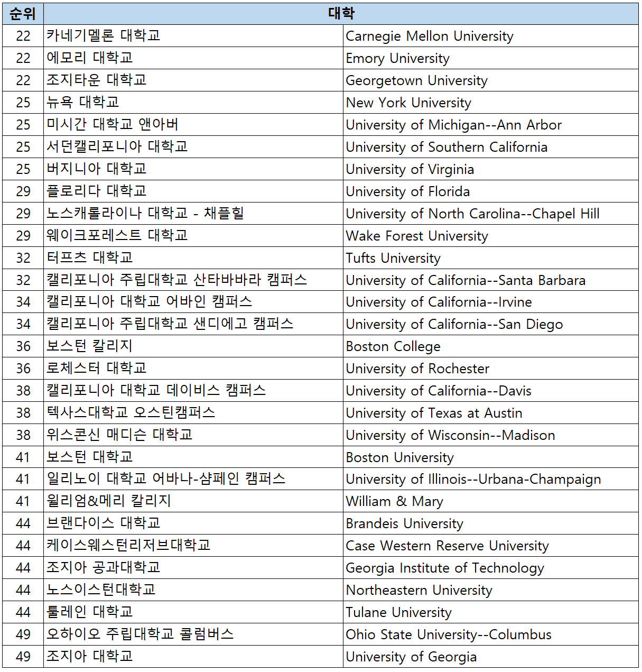Select cell University of California--Santa Barbara

[x=491, y=280]
